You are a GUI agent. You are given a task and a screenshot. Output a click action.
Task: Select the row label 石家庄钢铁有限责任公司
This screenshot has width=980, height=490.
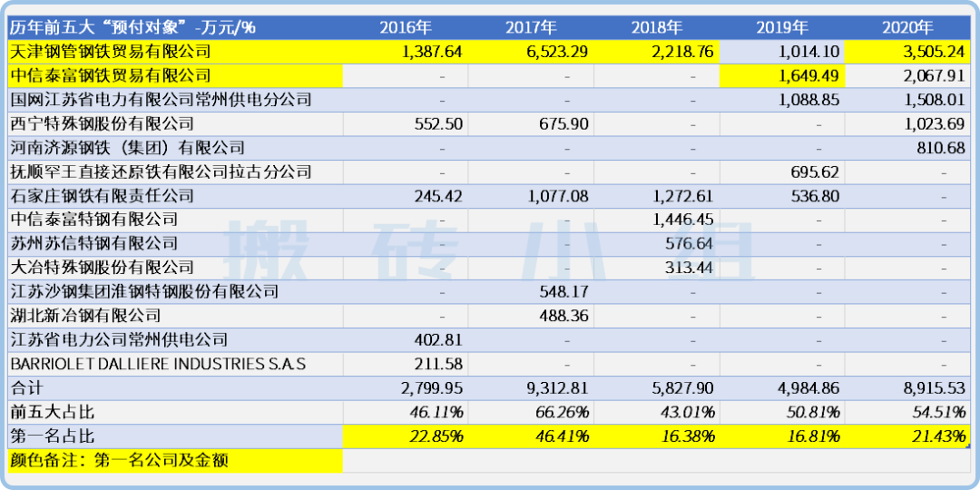pos(103,196)
